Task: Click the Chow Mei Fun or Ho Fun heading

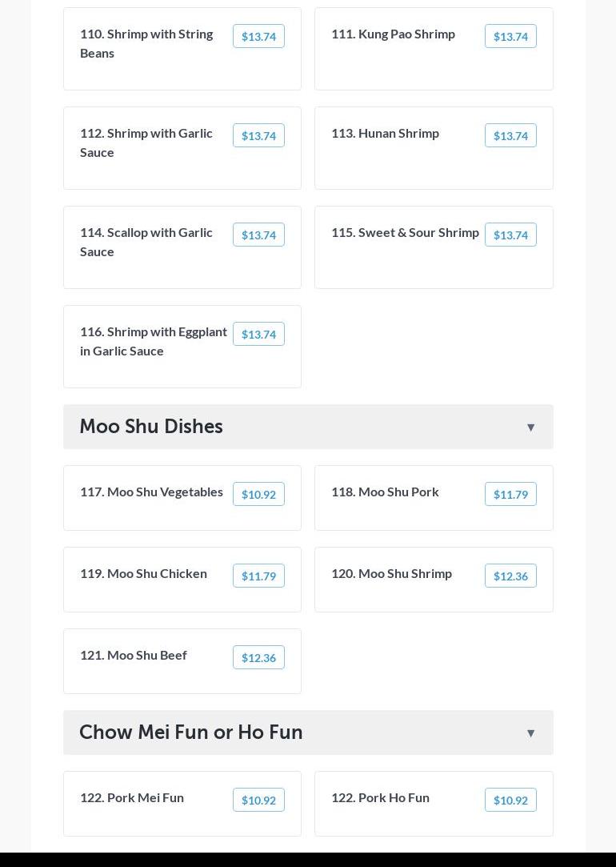Action: point(191,733)
